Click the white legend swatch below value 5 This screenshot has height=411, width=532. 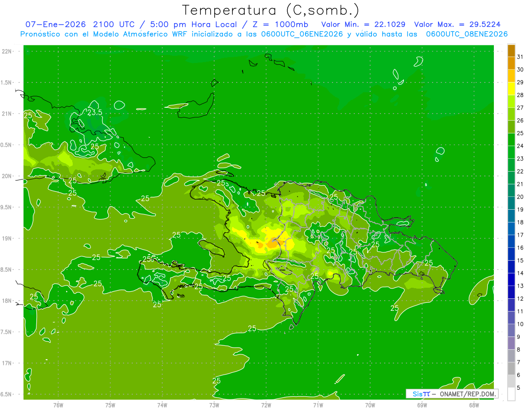511,394
